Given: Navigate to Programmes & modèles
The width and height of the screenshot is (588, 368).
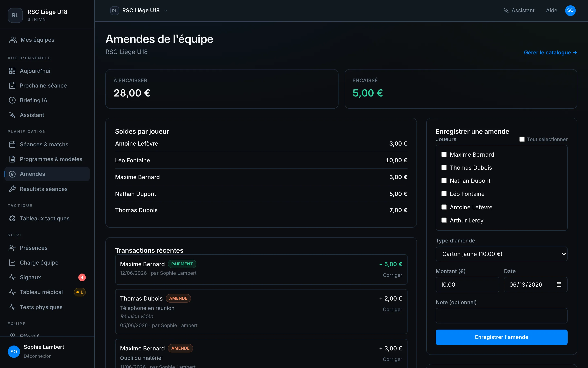Looking at the screenshot, I should (47, 159).
